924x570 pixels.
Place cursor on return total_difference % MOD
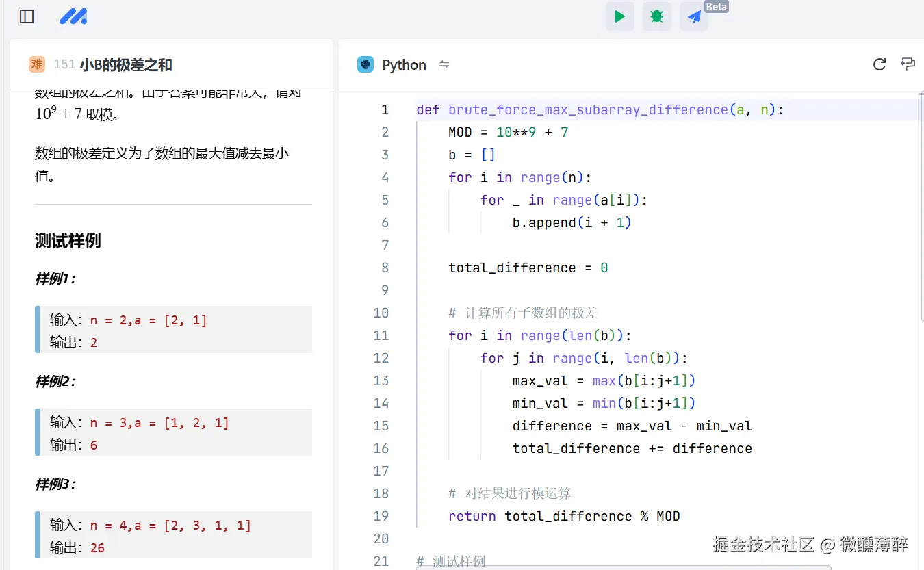(564, 516)
